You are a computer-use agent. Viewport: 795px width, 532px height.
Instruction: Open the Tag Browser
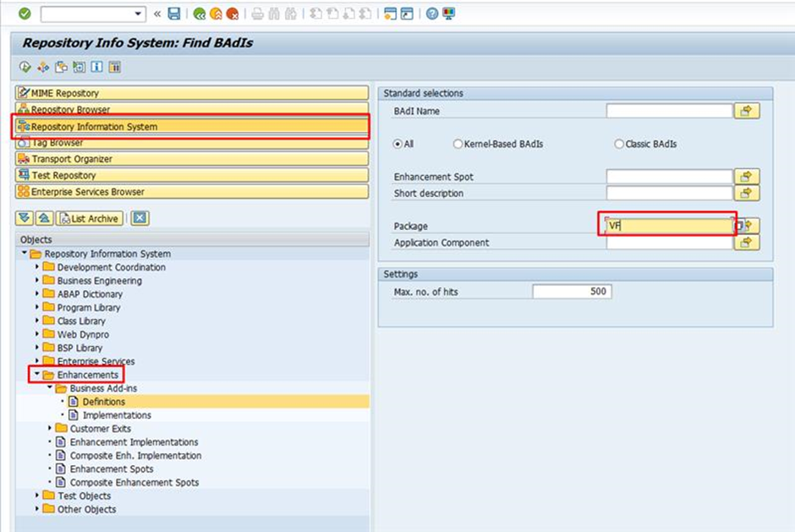[192, 144]
